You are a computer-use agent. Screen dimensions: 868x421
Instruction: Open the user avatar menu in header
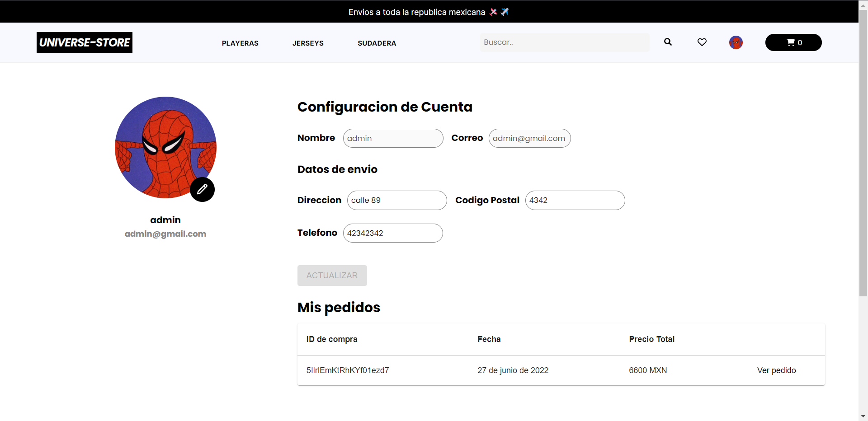point(736,42)
